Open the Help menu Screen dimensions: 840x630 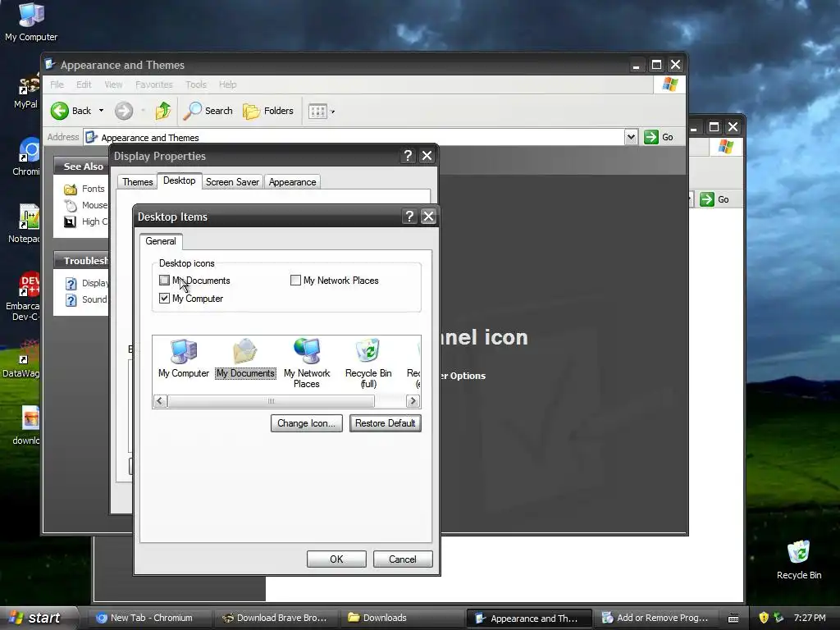tap(228, 84)
